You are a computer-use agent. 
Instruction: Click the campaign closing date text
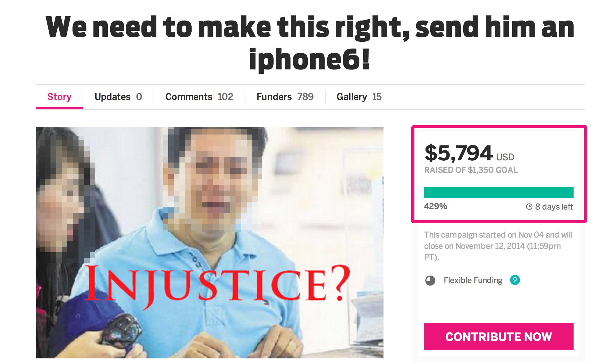coord(498,246)
